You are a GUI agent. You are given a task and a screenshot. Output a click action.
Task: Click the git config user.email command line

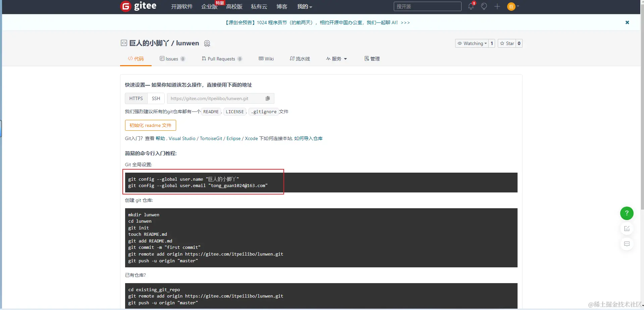198,185
